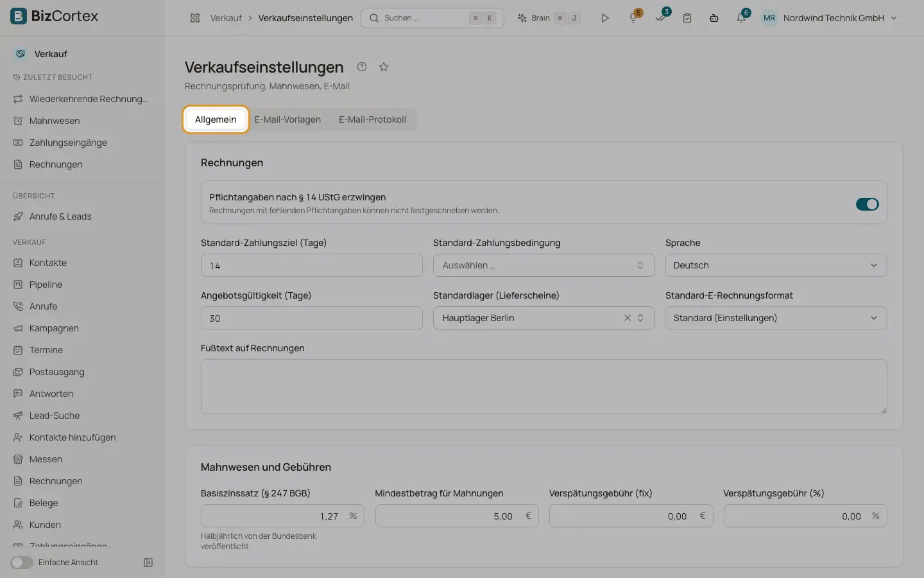Click Basiszinssatz field showing 1,27
Viewport: 924px width, 578px height.
tap(282, 516)
